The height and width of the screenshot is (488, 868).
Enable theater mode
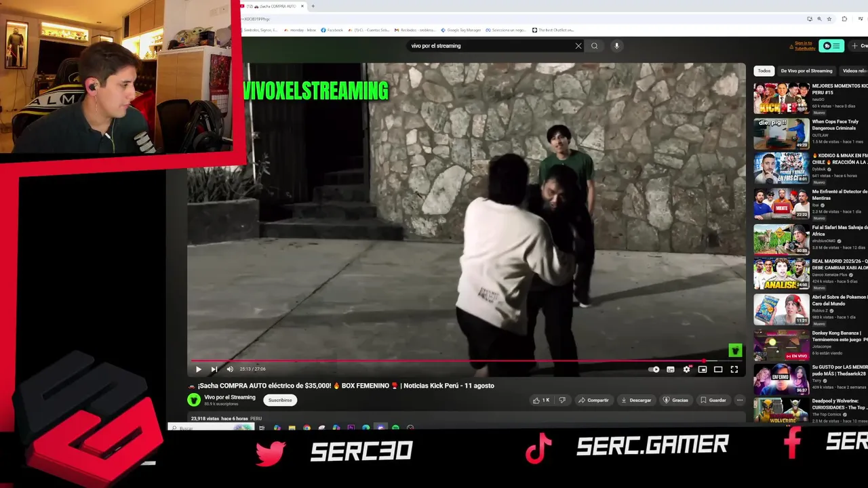(x=718, y=369)
